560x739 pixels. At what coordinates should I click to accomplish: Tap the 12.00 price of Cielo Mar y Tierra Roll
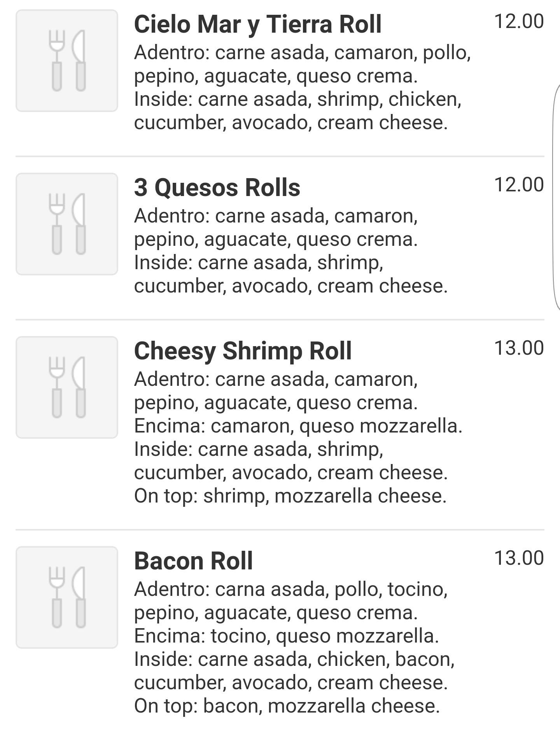tap(519, 21)
